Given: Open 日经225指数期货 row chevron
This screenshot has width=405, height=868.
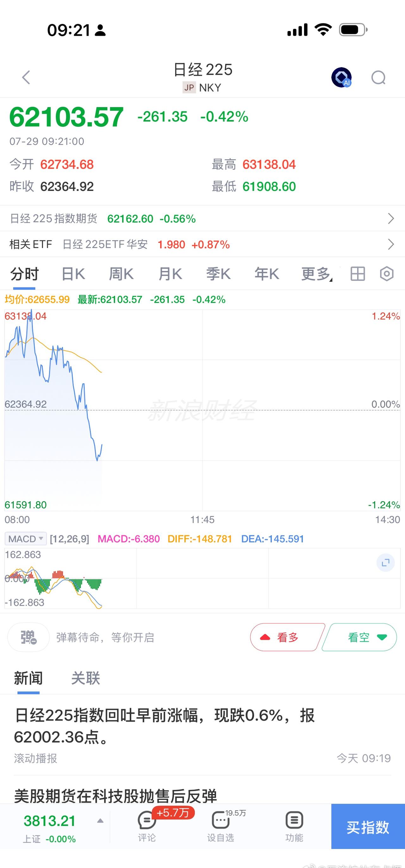Looking at the screenshot, I should (390, 218).
